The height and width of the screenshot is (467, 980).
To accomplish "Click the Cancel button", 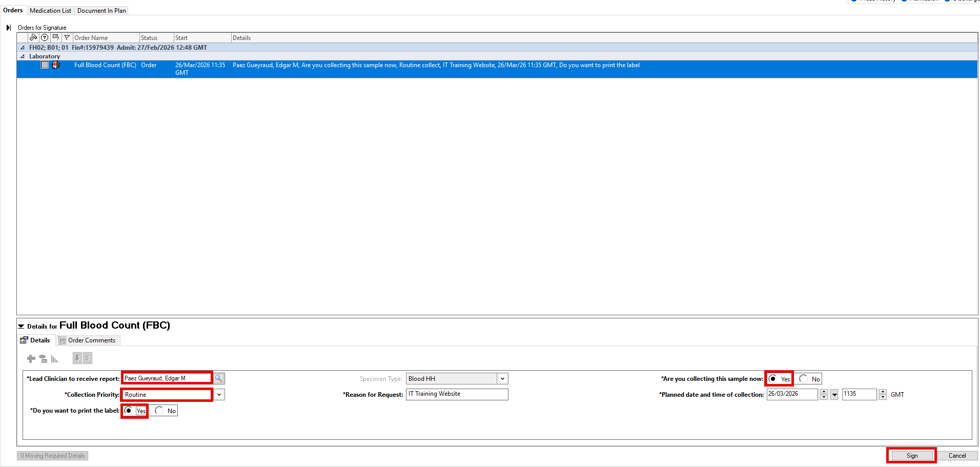I will point(957,456).
